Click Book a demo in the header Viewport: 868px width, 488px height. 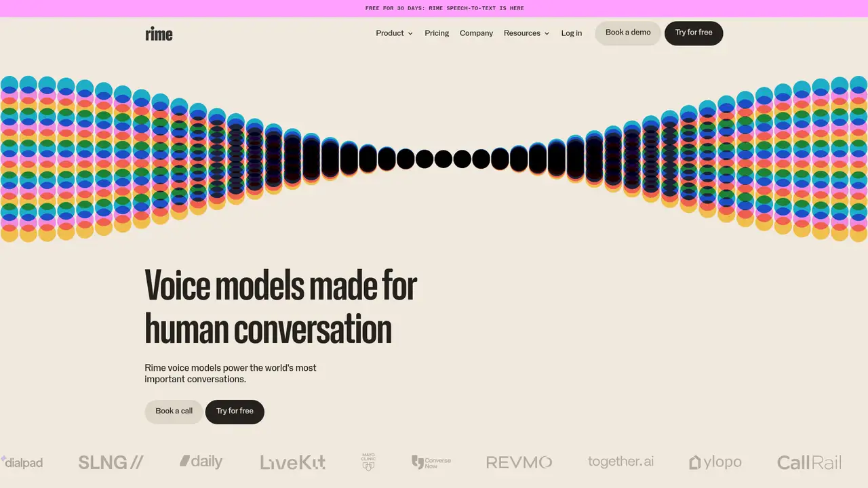pos(628,33)
